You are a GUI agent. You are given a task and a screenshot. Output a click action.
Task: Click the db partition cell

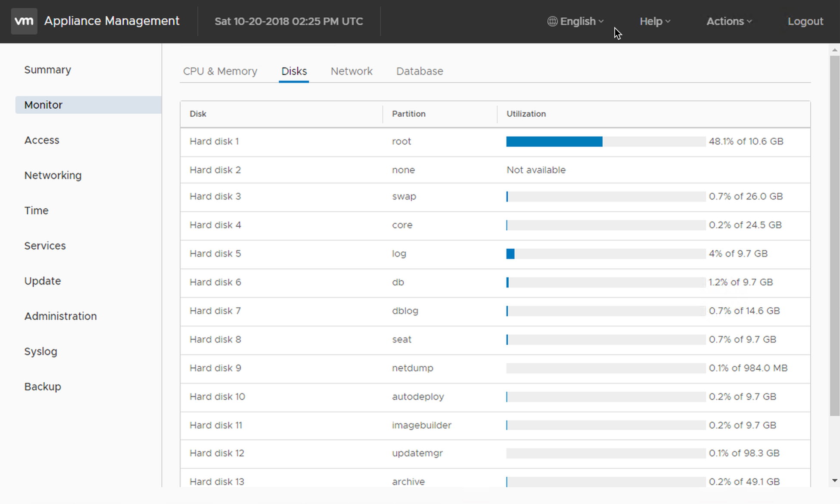click(398, 282)
